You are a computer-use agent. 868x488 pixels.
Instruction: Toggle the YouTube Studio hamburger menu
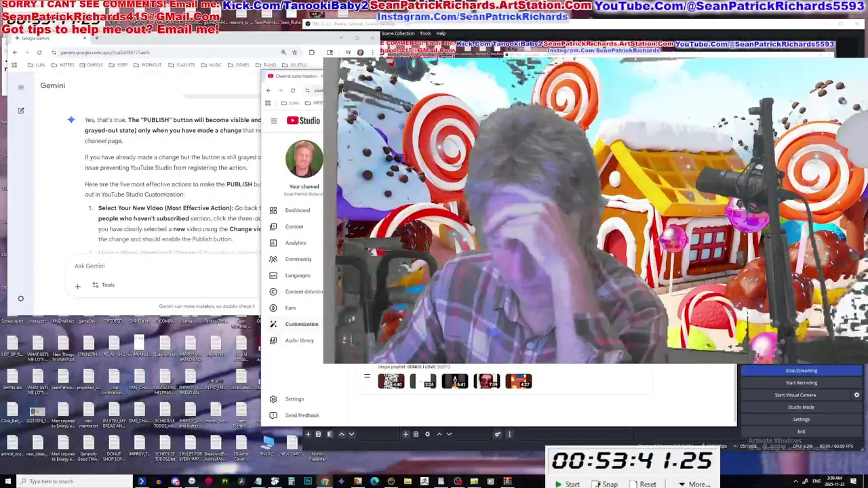click(274, 121)
